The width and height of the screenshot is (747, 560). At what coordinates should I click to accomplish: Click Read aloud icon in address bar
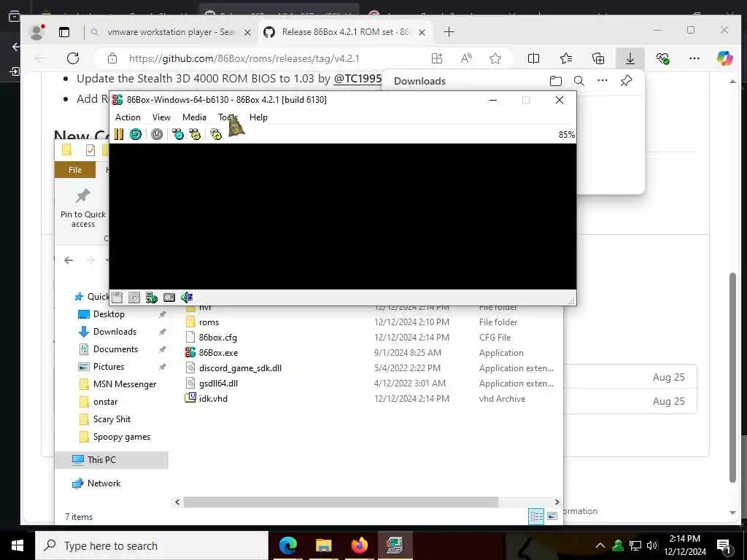pos(466,58)
